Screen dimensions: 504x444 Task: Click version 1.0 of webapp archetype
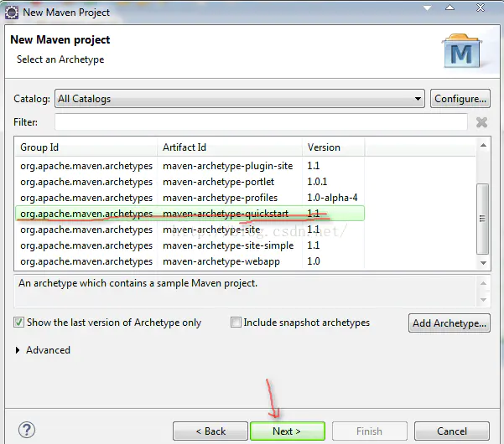314,261
